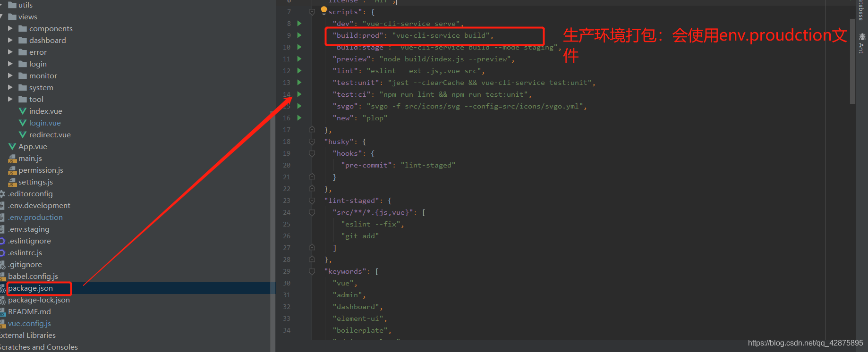The height and width of the screenshot is (352, 868).
Task: Collapse the "husky" code block fold marker
Action: (x=312, y=142)
